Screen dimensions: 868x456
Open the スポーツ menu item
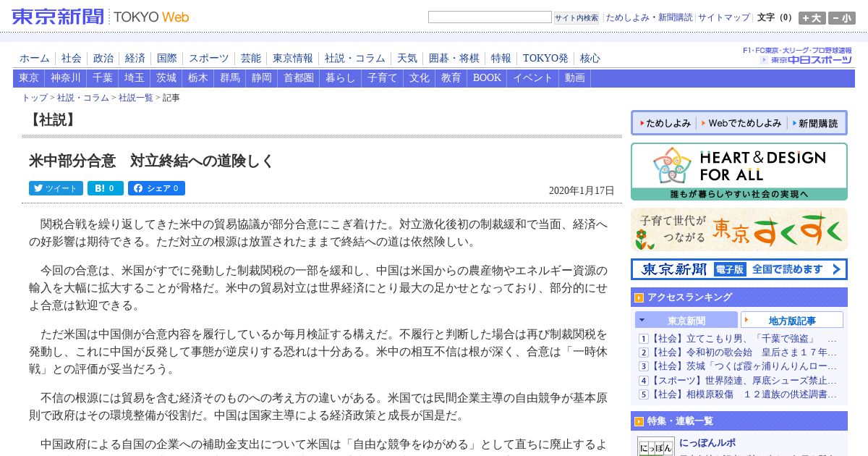[x=209, y=59]
